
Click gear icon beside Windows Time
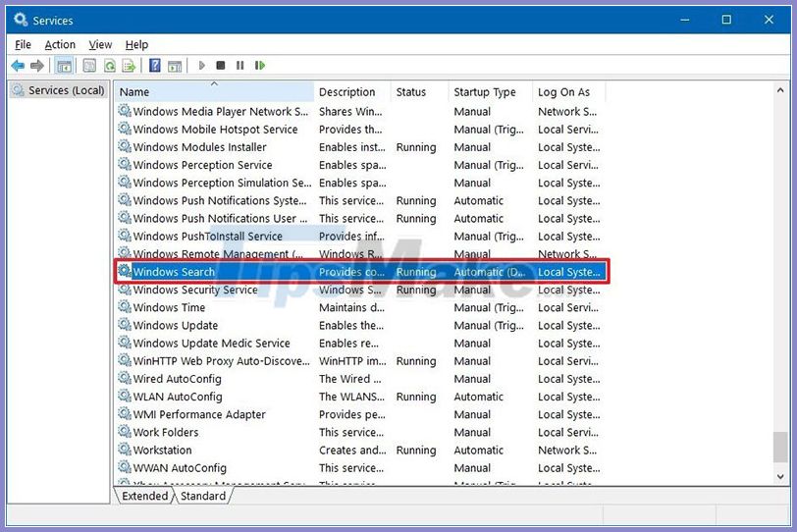pos(125,306)
